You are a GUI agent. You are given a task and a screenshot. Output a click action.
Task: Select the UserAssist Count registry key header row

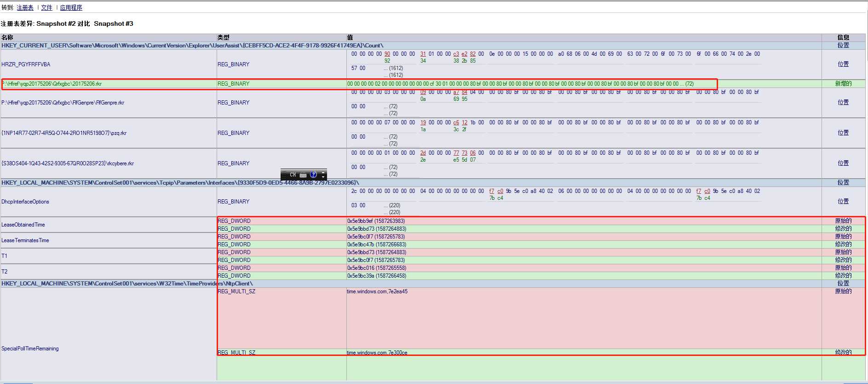click(x=433, y=46)
